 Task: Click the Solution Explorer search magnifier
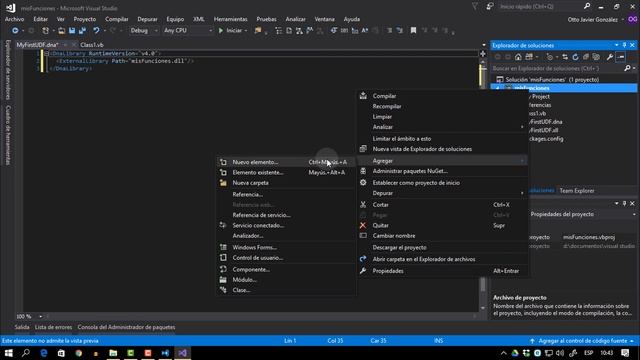[x=627, y=68]
